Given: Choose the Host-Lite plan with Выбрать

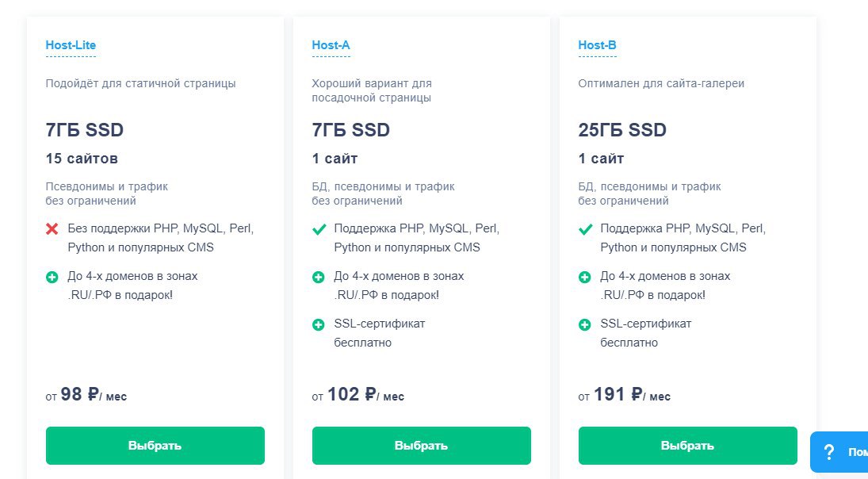Looking at the screenshot, I should tap(155, 446).
